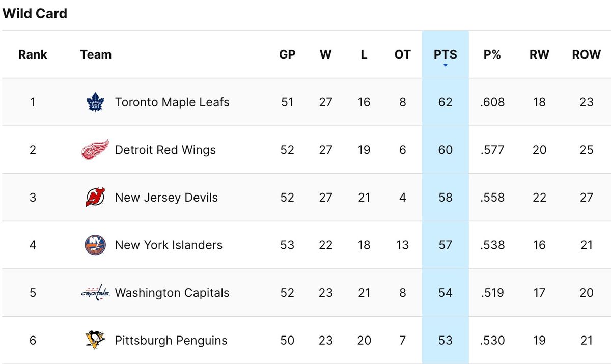The width and height of the screenshot is (611, 364).
Task: Open the Pittsburgh Penguins team link
Action: coord(171,340)
